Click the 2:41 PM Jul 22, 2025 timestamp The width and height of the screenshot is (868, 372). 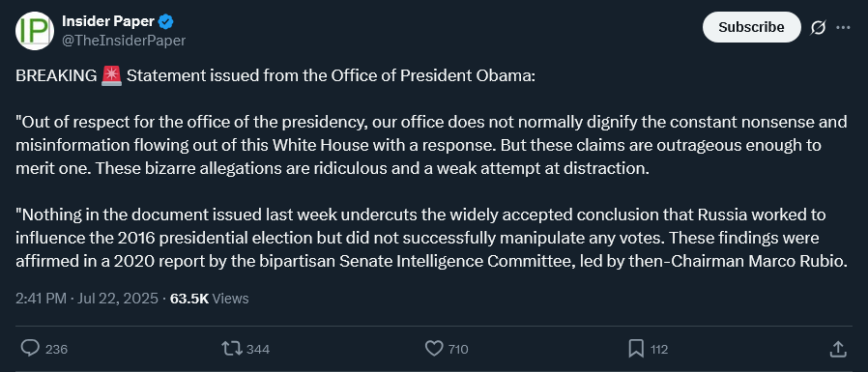87,299
